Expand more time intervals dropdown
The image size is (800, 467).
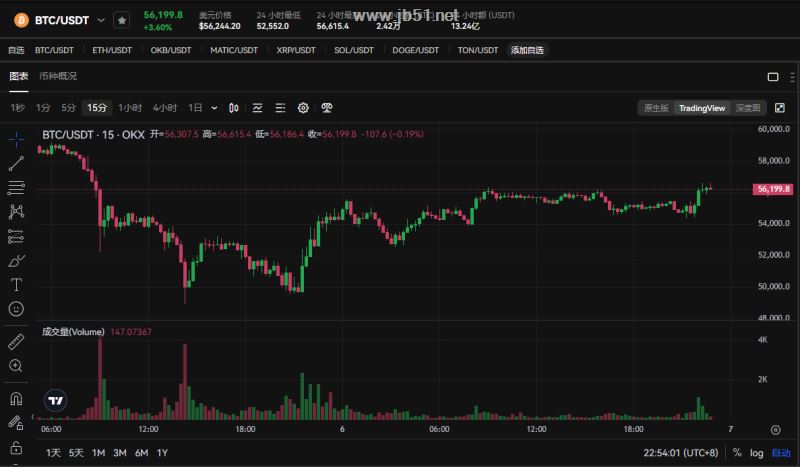click(x=214, y=108)
